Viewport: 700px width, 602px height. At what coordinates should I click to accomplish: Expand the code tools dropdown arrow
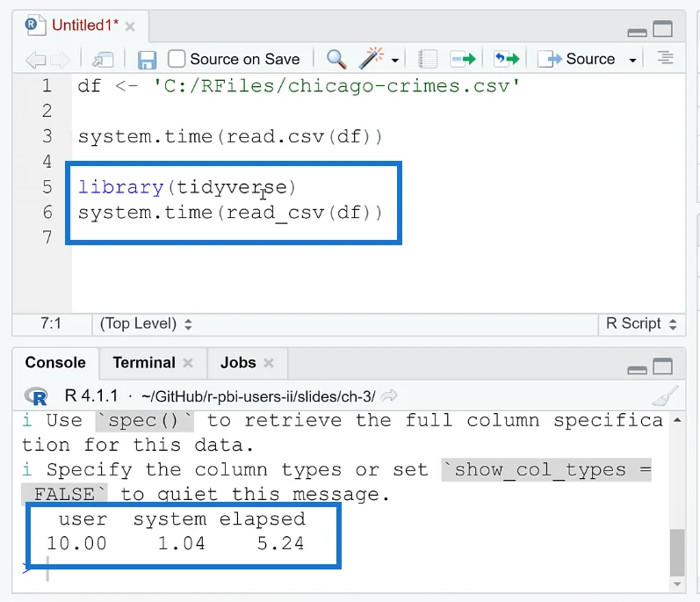394,60
